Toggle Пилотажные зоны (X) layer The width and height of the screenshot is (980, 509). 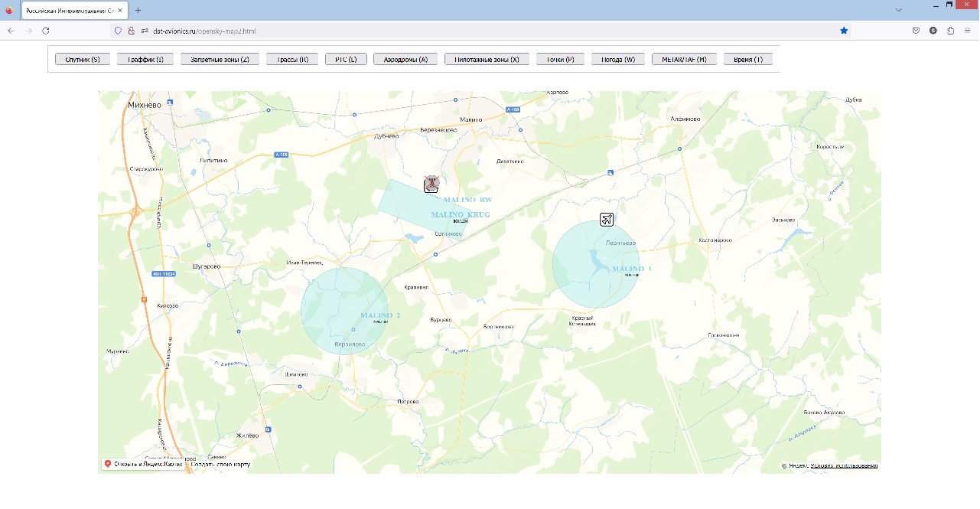click(487, 59)
